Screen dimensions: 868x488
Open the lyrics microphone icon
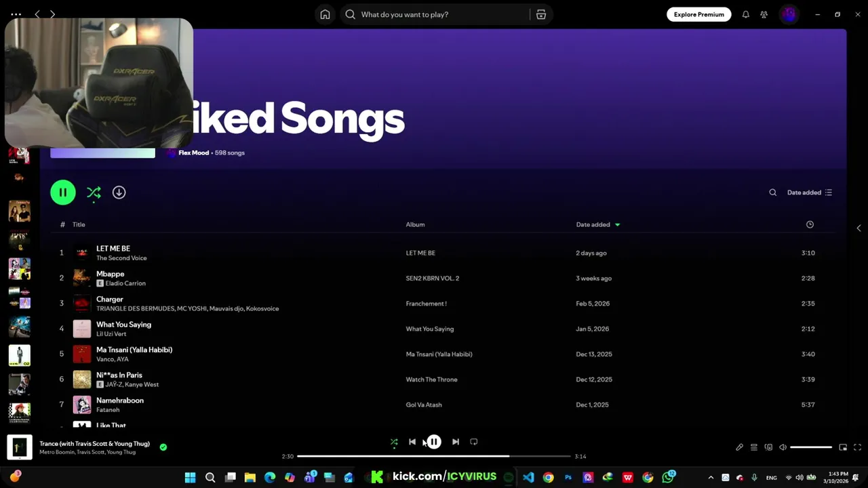point(739,447)
